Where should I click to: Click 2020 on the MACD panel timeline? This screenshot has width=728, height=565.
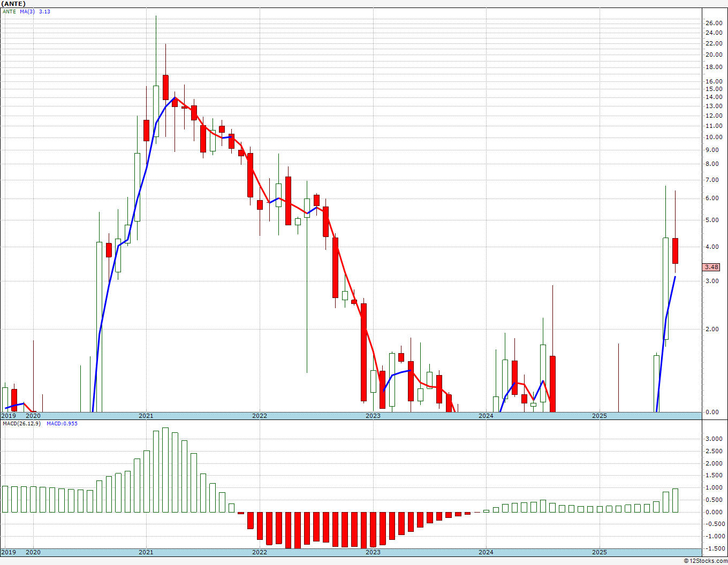33,552
